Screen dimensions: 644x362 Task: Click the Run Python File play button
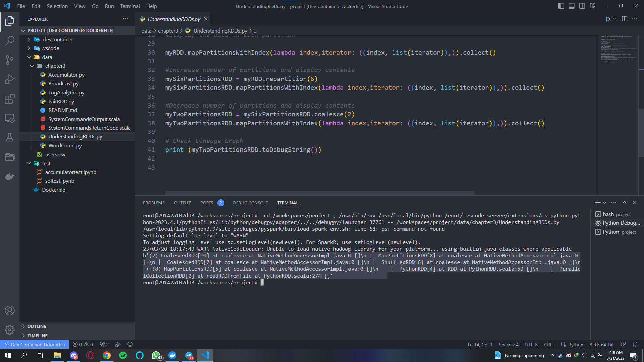tap(608, 19)
